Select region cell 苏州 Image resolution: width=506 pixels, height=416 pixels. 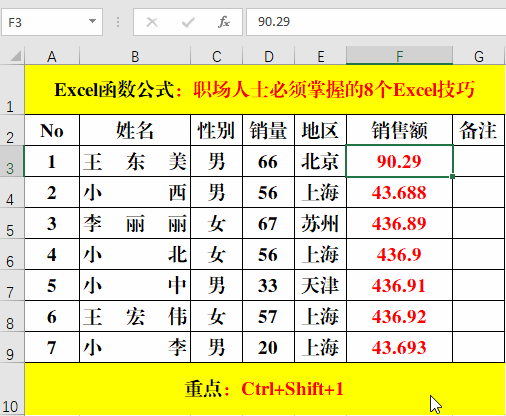coord(321,223)
